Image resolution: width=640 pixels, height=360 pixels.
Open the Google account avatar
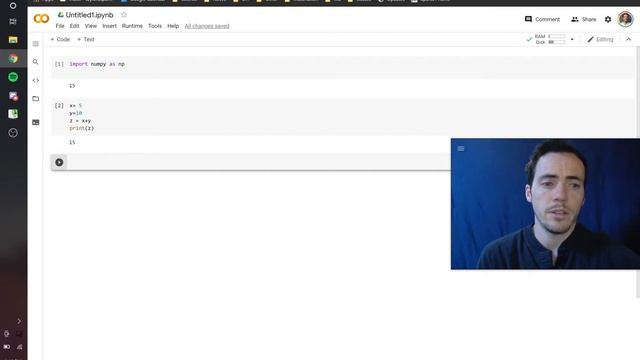tap(625, 19)
